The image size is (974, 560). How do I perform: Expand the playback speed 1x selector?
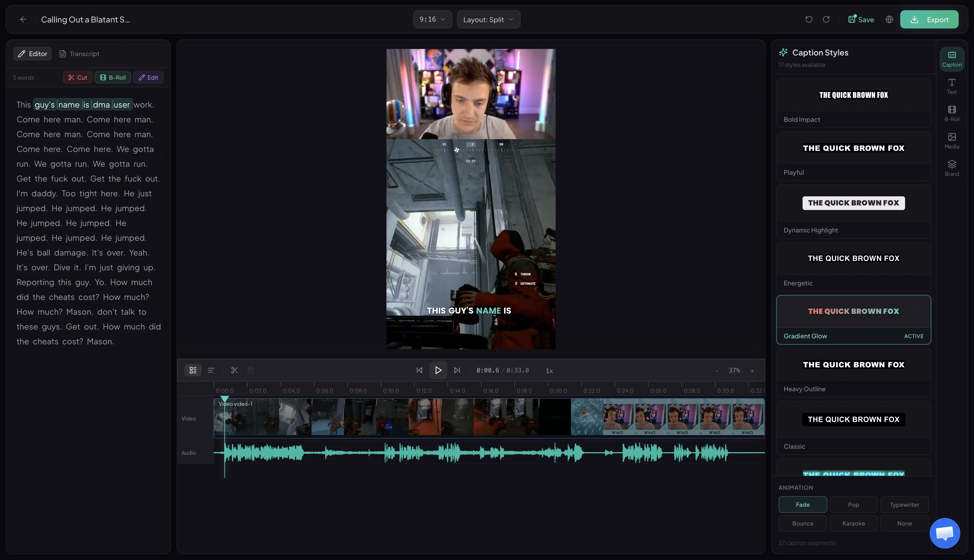pos(549,370)
